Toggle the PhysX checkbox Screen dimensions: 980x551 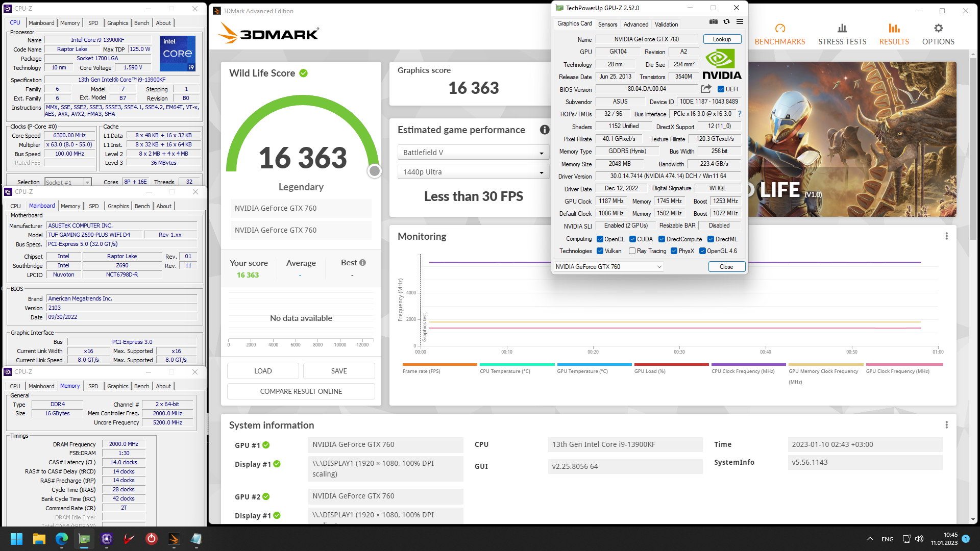674,251
